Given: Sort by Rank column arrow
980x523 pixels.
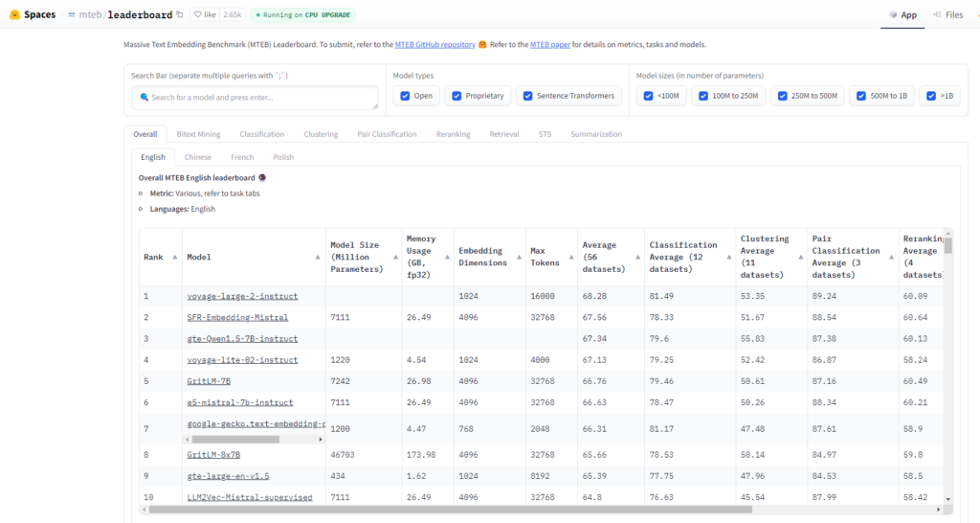Looking at the screenshot, I should 175,257.
